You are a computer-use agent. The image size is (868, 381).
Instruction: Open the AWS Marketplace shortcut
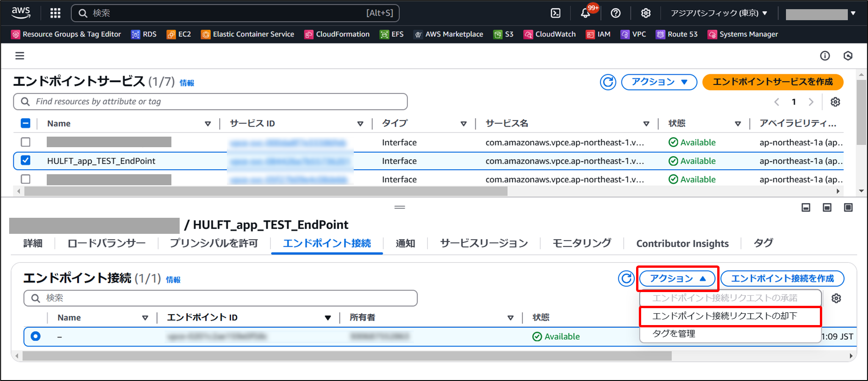[x=449, y=34]
